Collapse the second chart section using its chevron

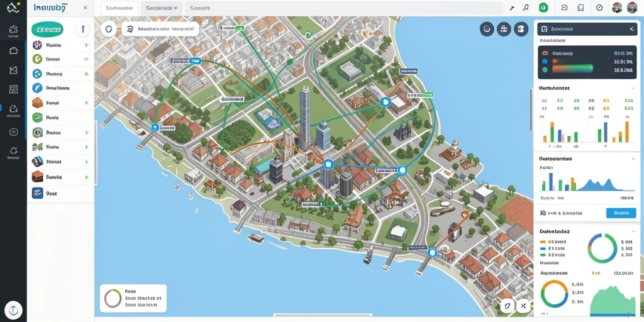click(633, 158)
